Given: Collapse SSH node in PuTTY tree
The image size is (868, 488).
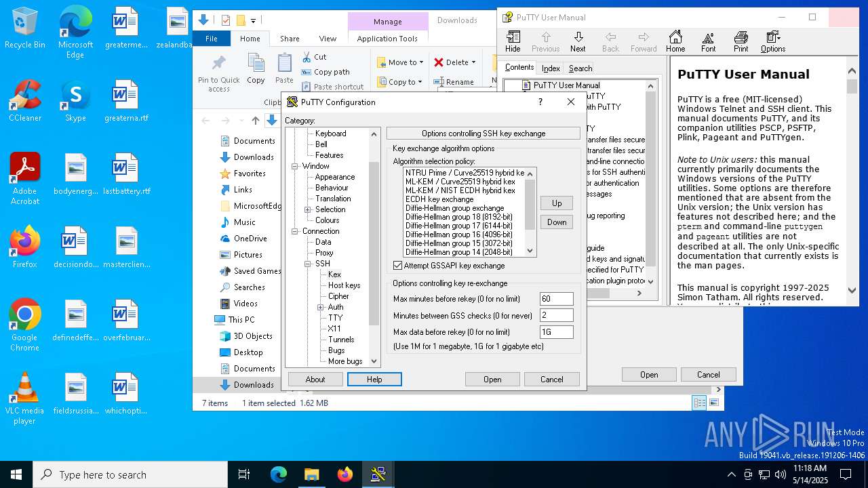Looking at the screenshot, I should point(308,264).
